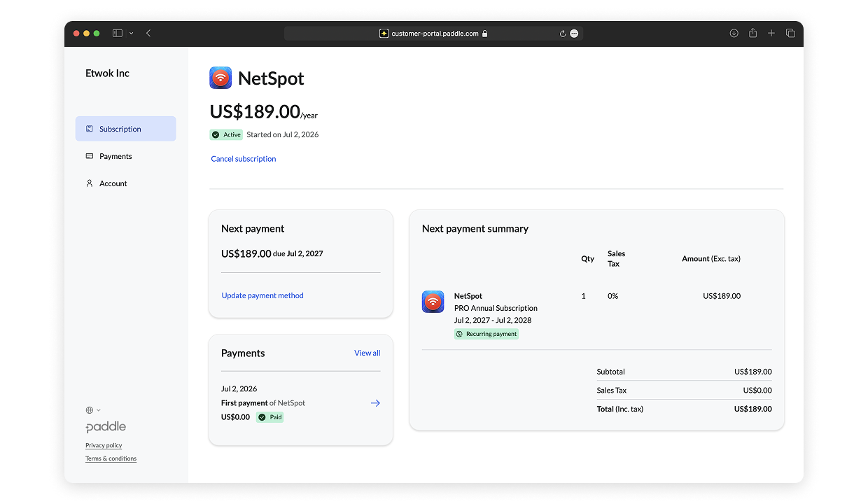Click the Qty column header
This screenshot has width=868, height=504.
click(x=588, y=258)
